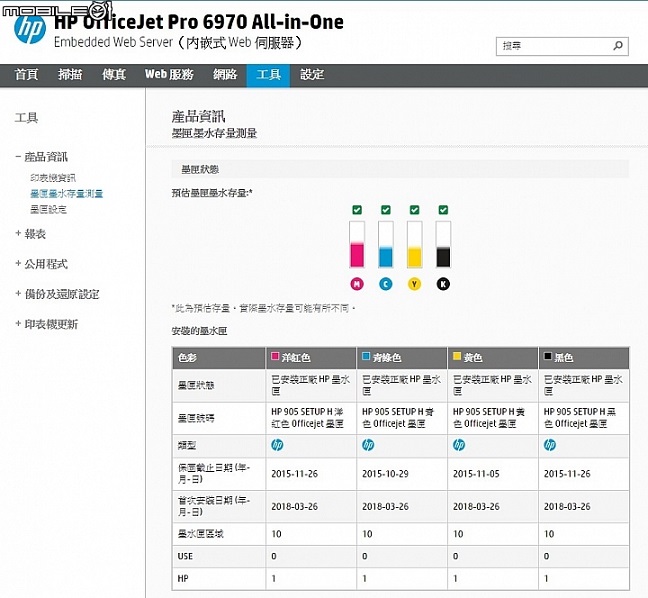The height and width of the screenshot is (598, 648).
Task: Click the 墨水匣區域 row label
Action: tap(200, 534)
